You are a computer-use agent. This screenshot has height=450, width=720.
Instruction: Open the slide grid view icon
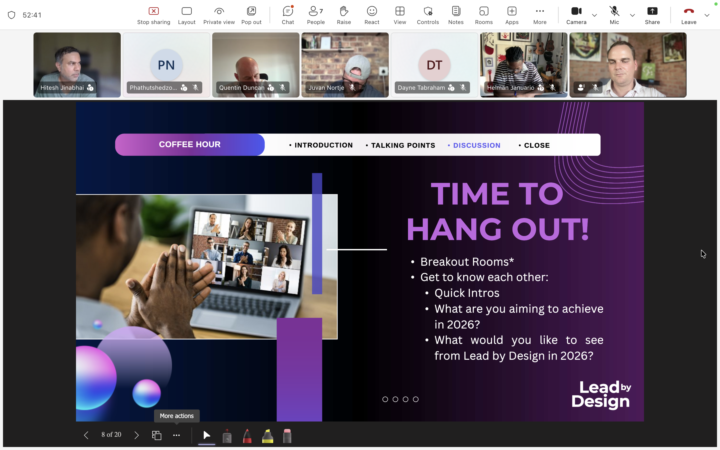click(157, 435)
